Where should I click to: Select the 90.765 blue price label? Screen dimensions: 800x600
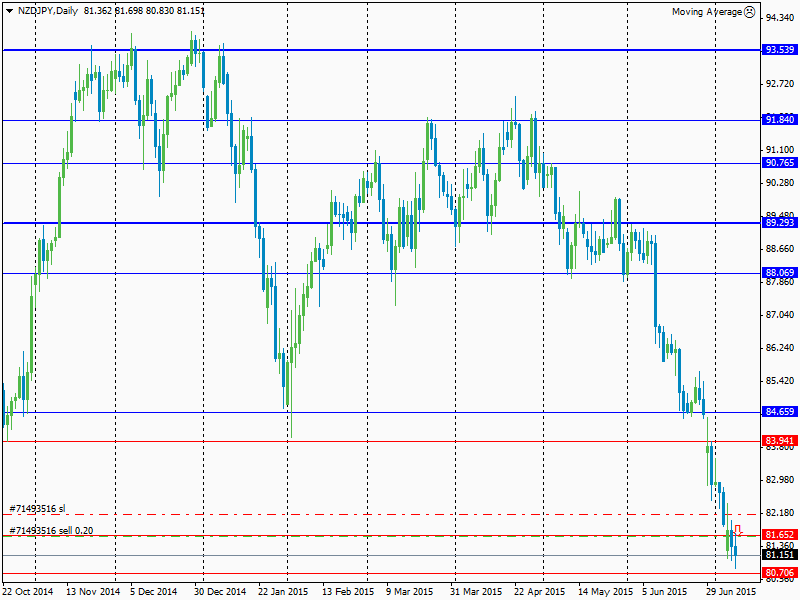780,163
